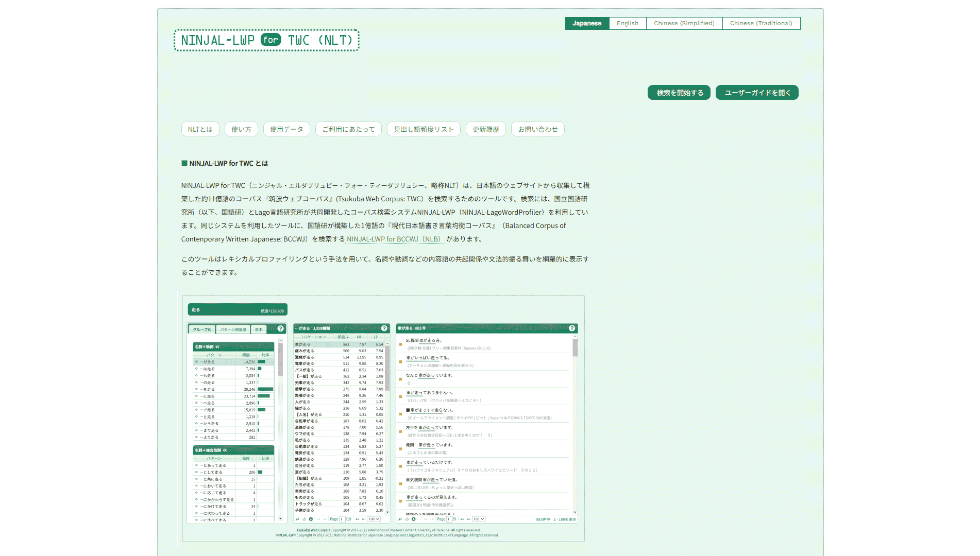Go to the 使い方 section
Screen dimensions: 980x556
click(241, 129)
